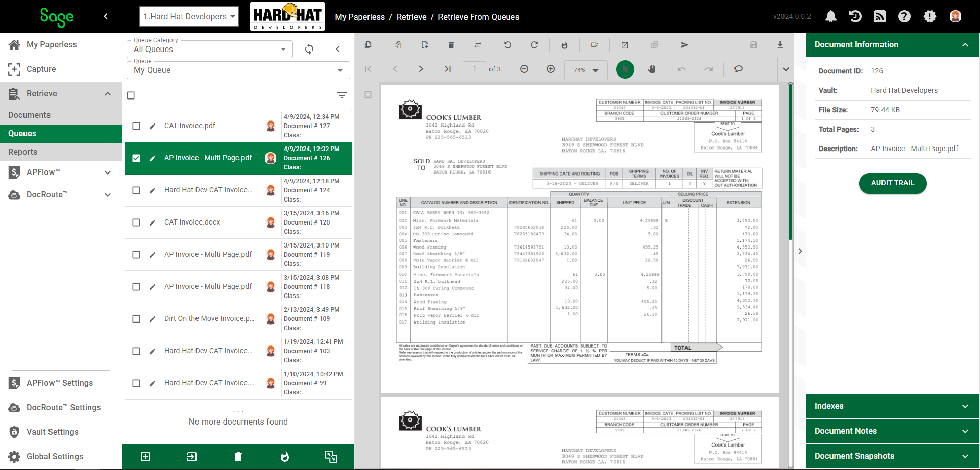Zoom out with the minus icon
The width and height of the screenshot is (980, 470).
point(524,69)
